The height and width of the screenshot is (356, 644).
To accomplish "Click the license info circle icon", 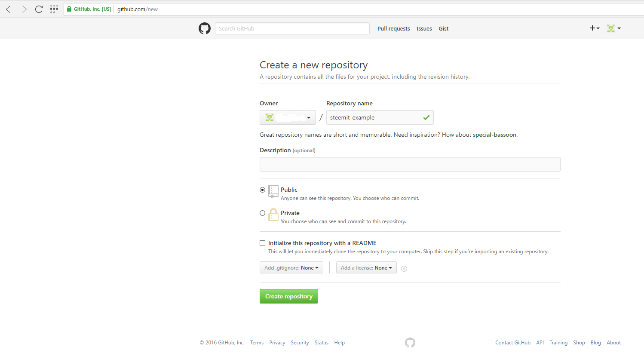I will click(x=404, y=269).
